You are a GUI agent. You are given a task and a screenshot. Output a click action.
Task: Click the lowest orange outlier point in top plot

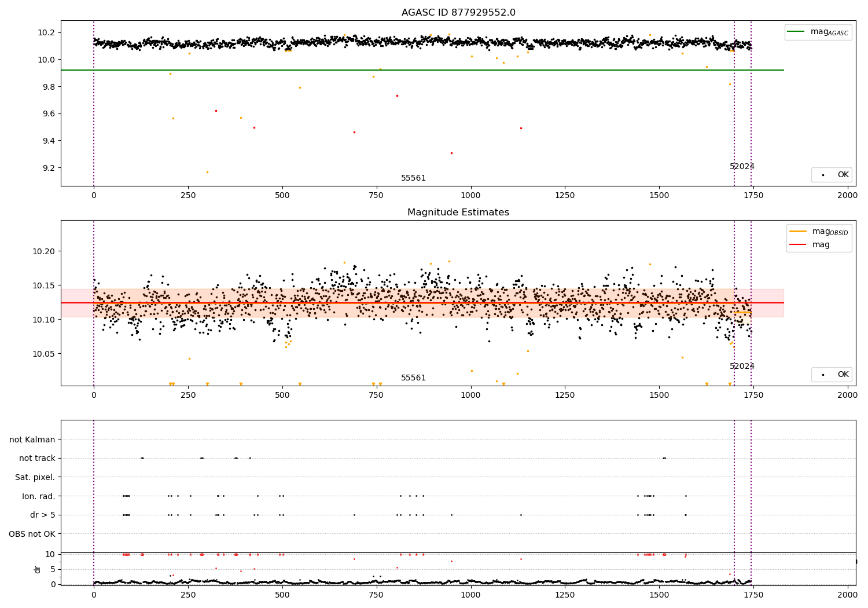coord(207,172)
